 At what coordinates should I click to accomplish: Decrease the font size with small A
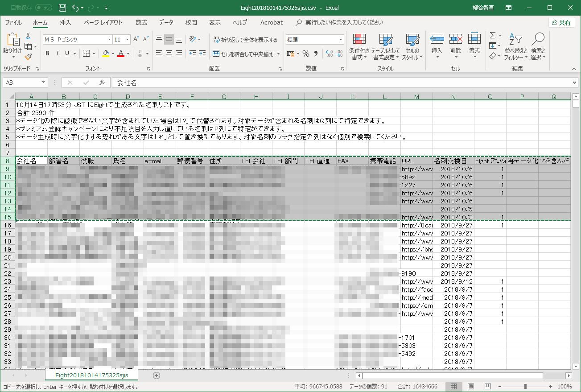point(146,40)
